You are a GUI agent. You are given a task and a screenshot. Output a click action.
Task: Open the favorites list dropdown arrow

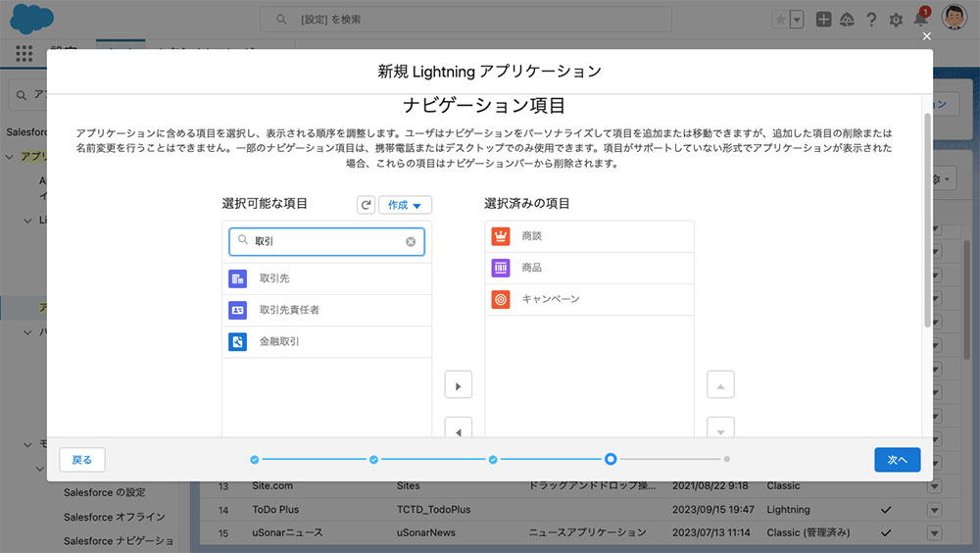pos(796,20)
